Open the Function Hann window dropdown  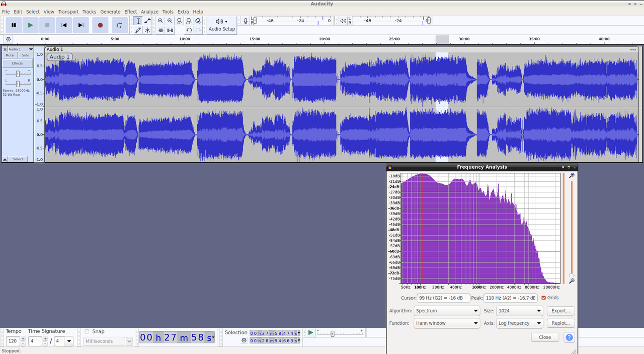(x=447, y=323)
